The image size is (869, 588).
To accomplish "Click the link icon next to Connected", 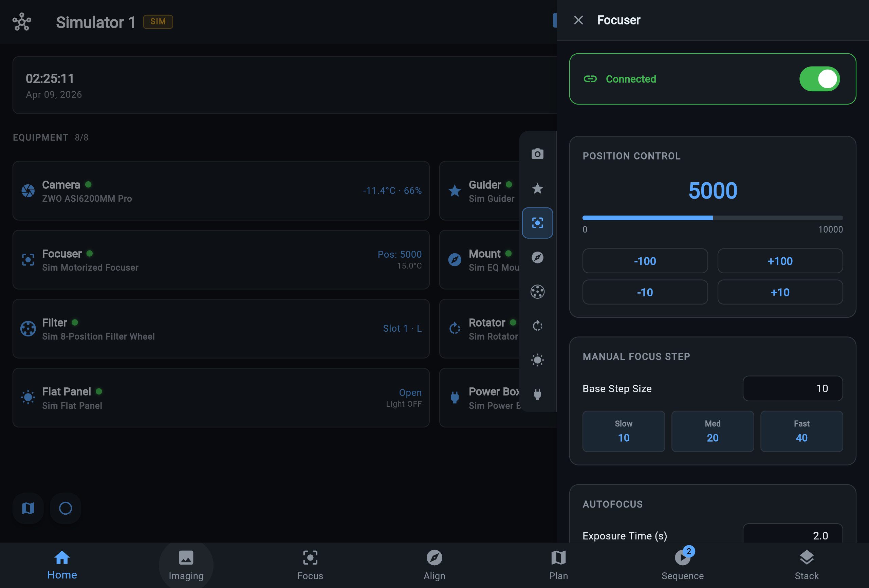I will coord(590,79).
